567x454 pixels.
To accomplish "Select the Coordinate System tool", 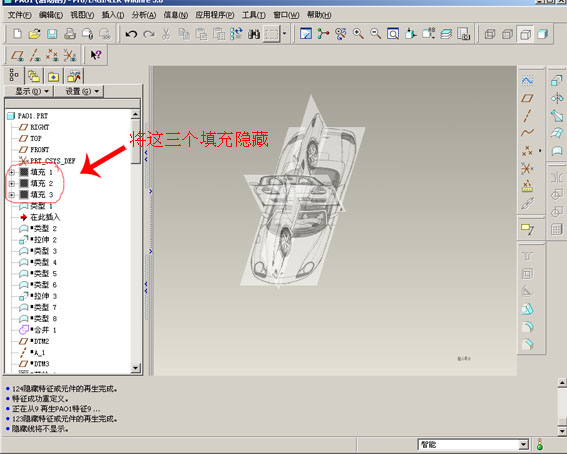I will [527, 168].
